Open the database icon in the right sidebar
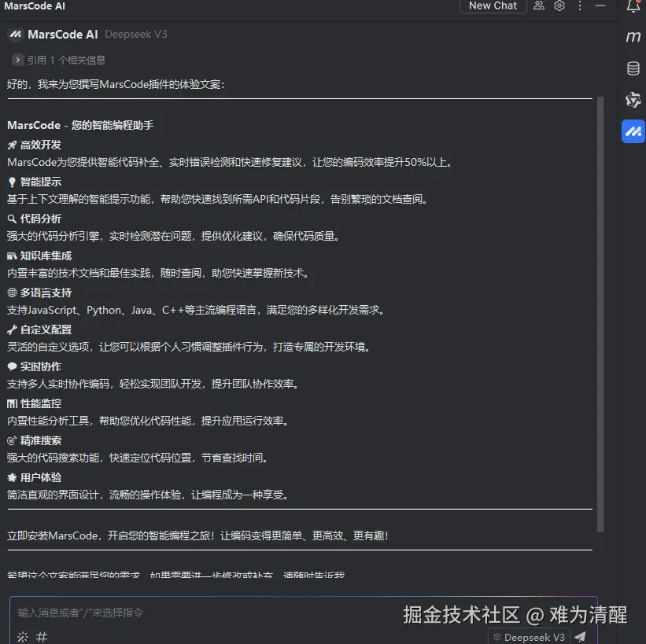646x644 pixels. 633,69
